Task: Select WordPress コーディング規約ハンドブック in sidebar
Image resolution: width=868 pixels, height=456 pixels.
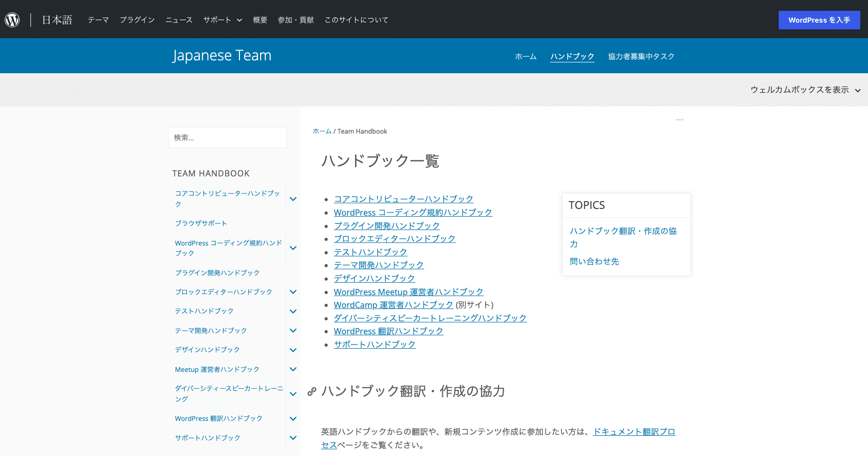Action: [x=229, y=248]
